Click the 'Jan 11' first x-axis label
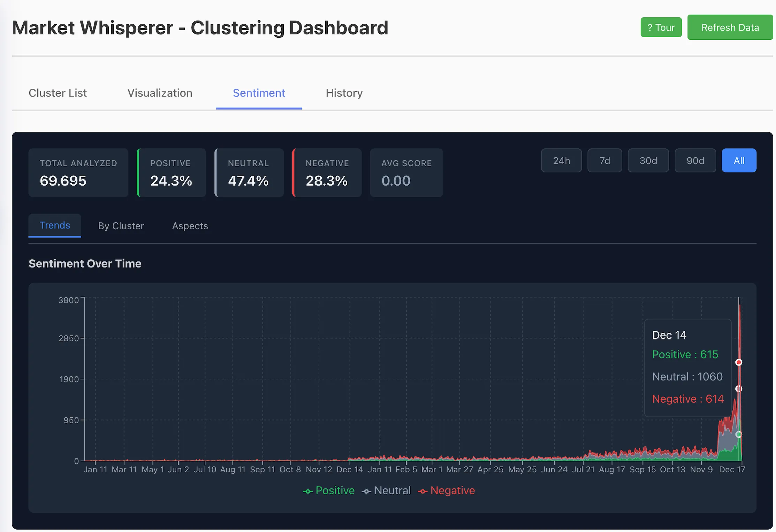 [95, 470]
